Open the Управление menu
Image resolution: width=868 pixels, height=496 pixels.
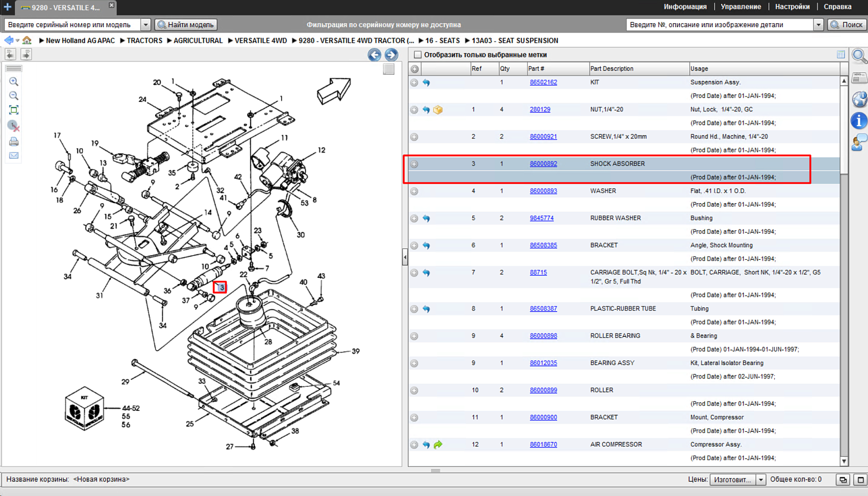tap(741, 7)
